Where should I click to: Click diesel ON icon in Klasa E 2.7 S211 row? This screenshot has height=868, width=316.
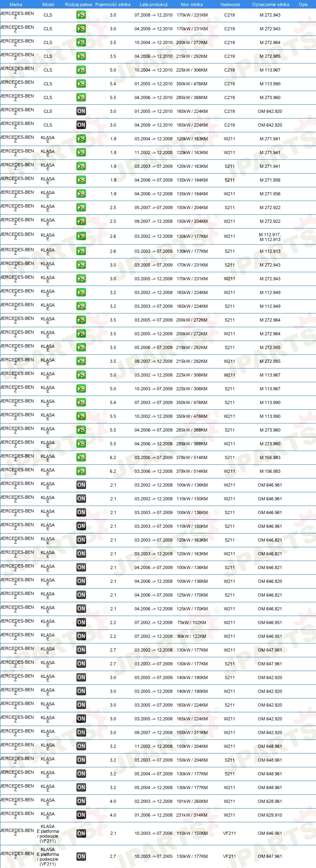click(x=81, y=664)
